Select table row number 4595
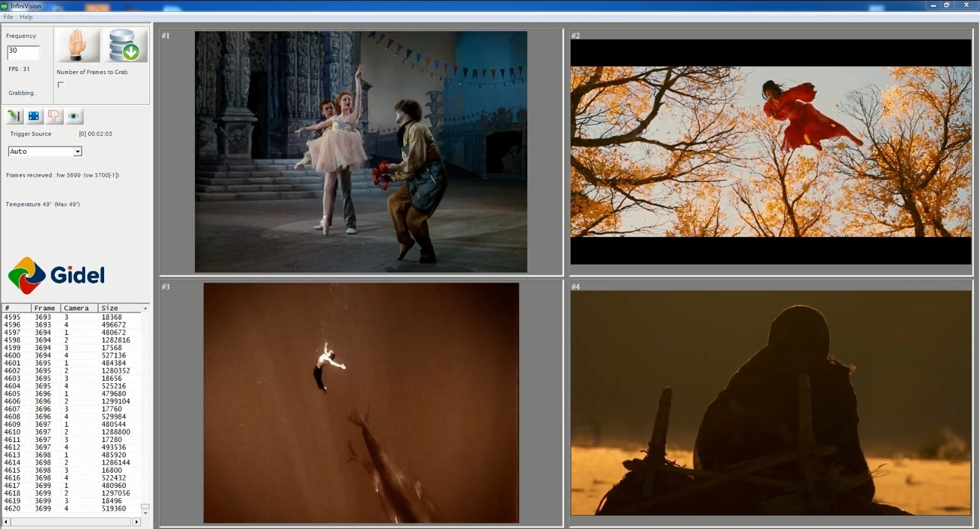Viewport: 980px width, 529px height. pyautogui.click(x=72, y=317)
